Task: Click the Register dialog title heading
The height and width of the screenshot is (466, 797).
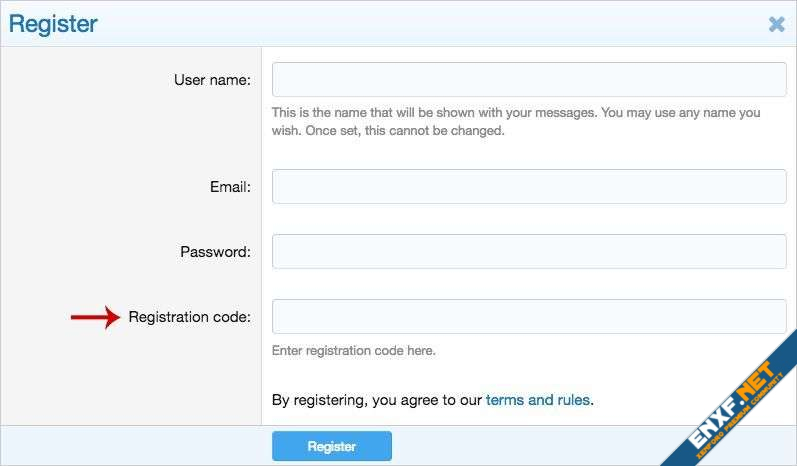Action: [x=54, y=24]
